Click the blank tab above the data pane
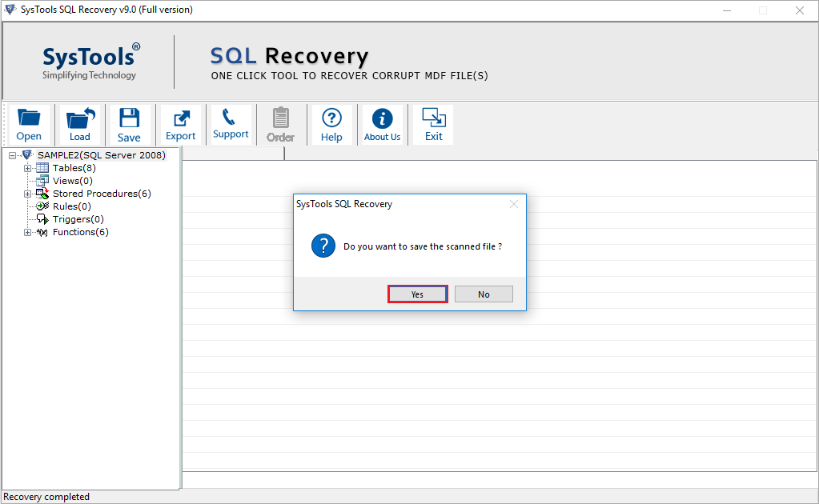 [x=234, y=154]
